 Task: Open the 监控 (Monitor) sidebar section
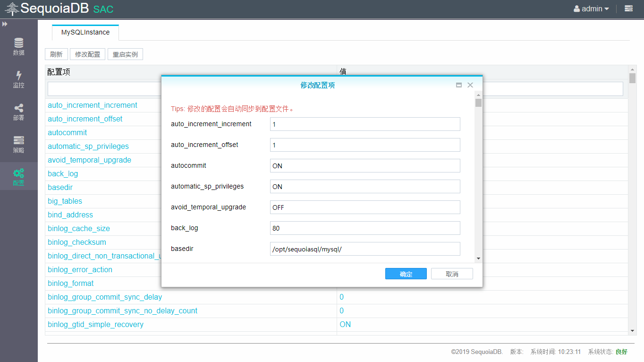tap(18, 79)
